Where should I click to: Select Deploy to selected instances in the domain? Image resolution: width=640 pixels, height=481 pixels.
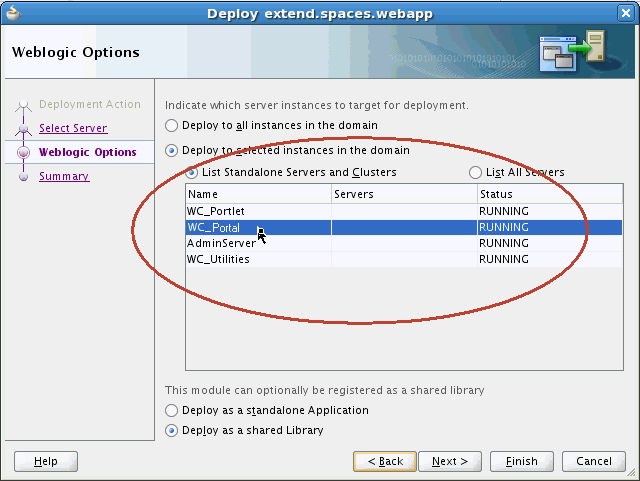(x=171, y=151)
